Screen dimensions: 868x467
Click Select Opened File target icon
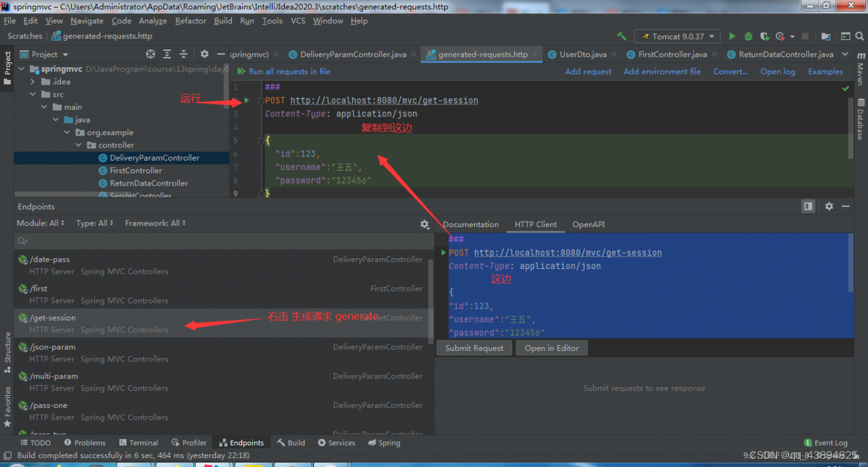(151, 54)
